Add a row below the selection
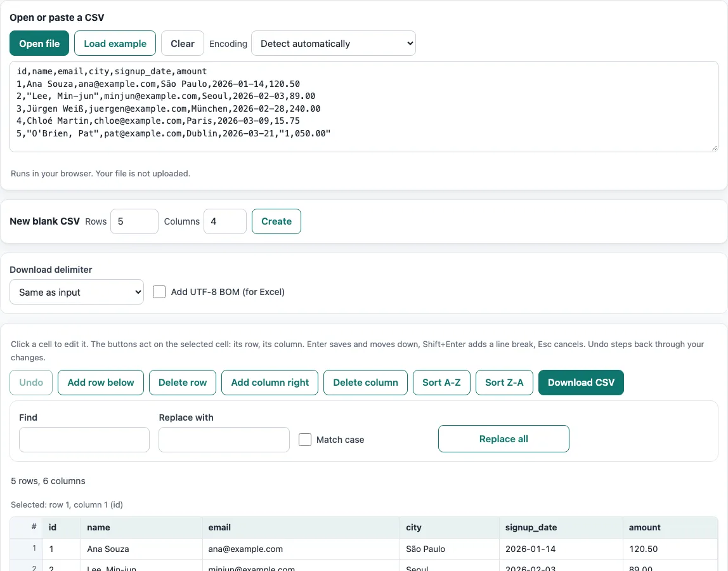The image size is (728, 571). coord(101,383)
